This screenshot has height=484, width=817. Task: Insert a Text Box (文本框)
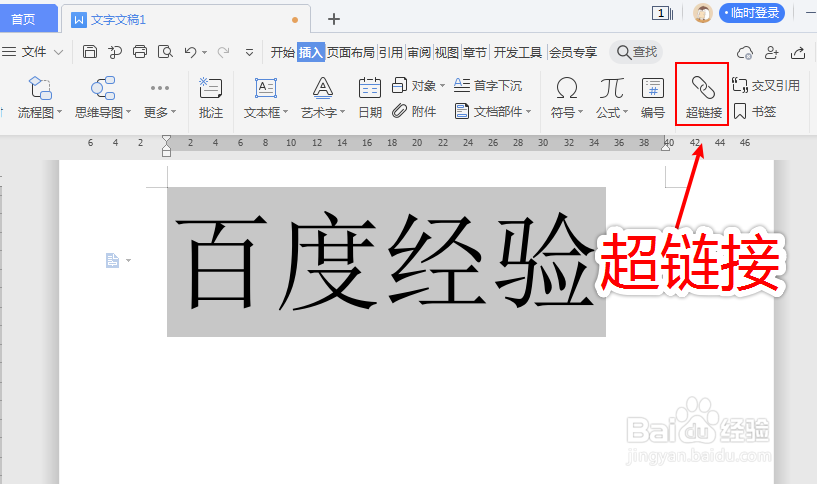[x=265, y=97]
